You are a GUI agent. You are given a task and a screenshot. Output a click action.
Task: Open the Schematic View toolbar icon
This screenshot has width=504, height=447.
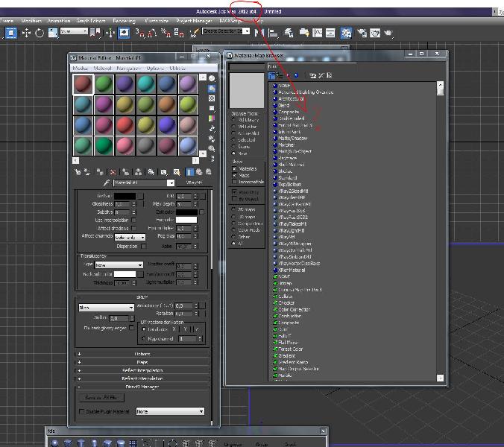[330, 33]
